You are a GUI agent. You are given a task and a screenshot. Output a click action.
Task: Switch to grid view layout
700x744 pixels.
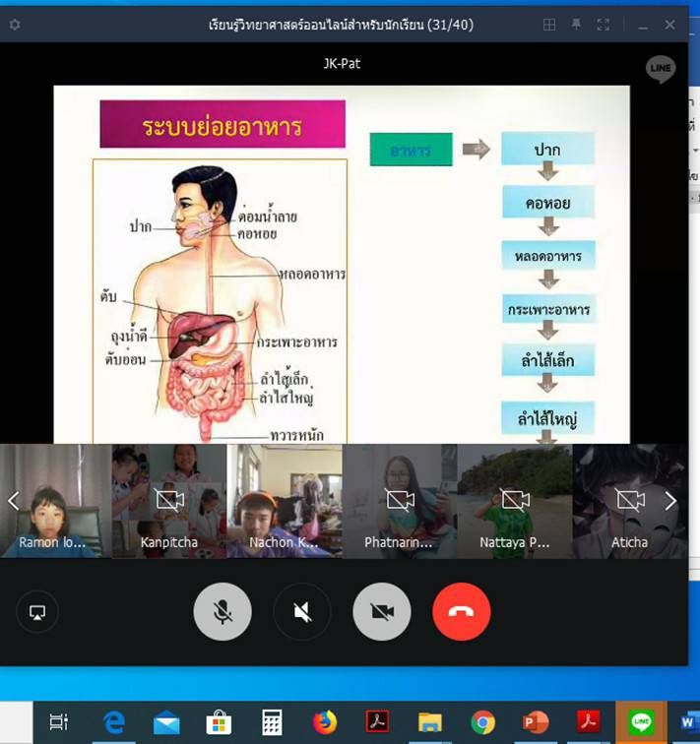(x=549, y=25)
